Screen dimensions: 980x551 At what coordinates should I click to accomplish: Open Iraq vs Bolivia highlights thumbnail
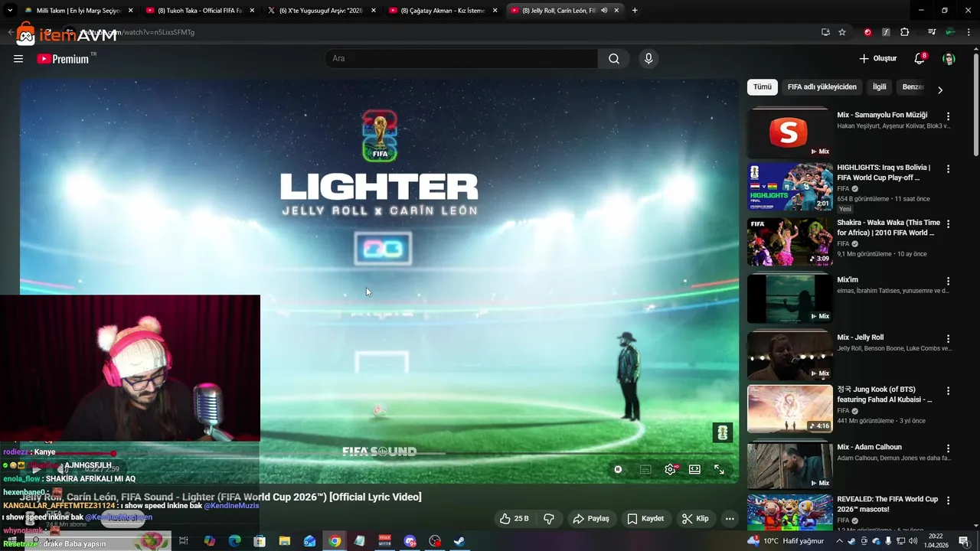(x=789, y=187)
